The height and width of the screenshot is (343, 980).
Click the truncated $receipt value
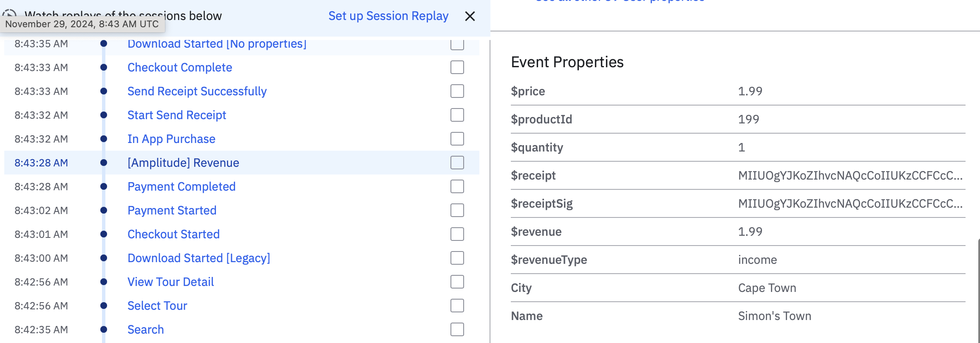click(850, 175)
